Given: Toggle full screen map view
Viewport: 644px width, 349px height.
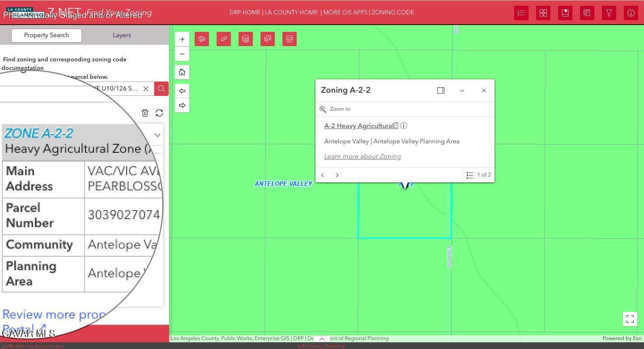Looking at the screenshot, I should 630,319.
